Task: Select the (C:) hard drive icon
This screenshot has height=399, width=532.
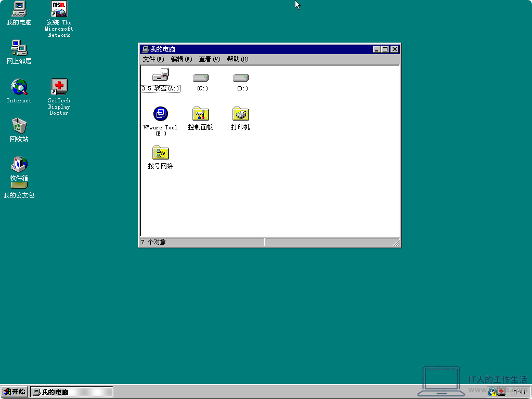Action: point(201,78)
